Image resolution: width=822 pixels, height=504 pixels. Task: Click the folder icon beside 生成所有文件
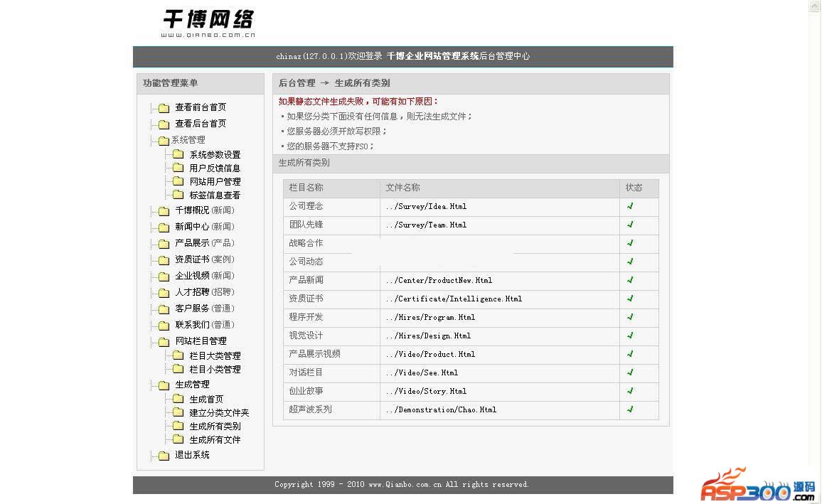pyautogui.click(x=178, y=439)
